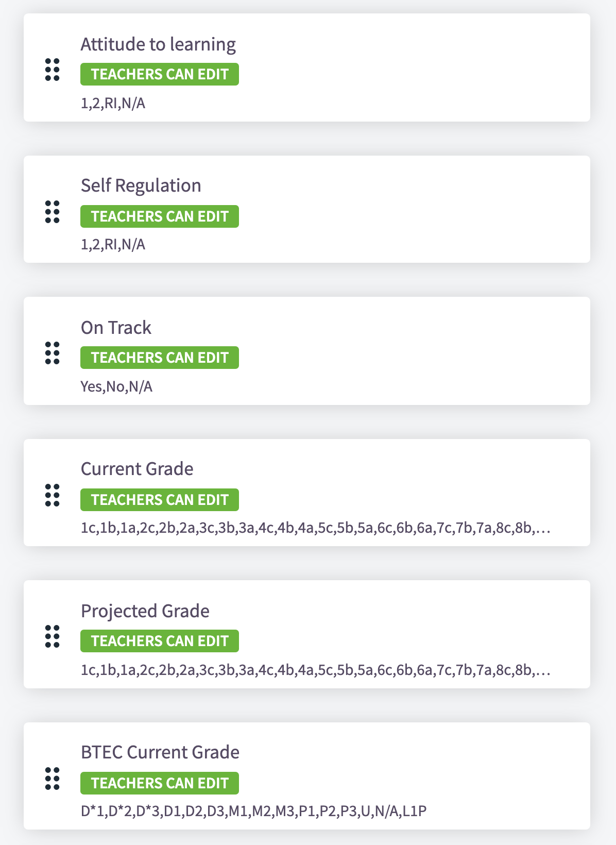
Task: Click the Projected Grade drag handle
Action: (x=53, y=636)
